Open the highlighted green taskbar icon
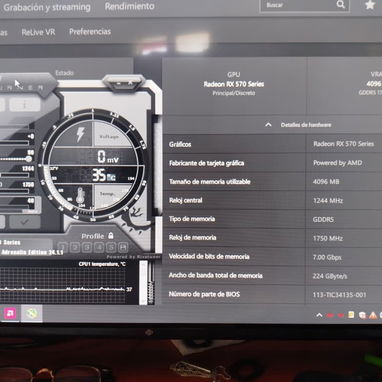Image resolution: width=382 pixels, height=382 pixels. 32,313
